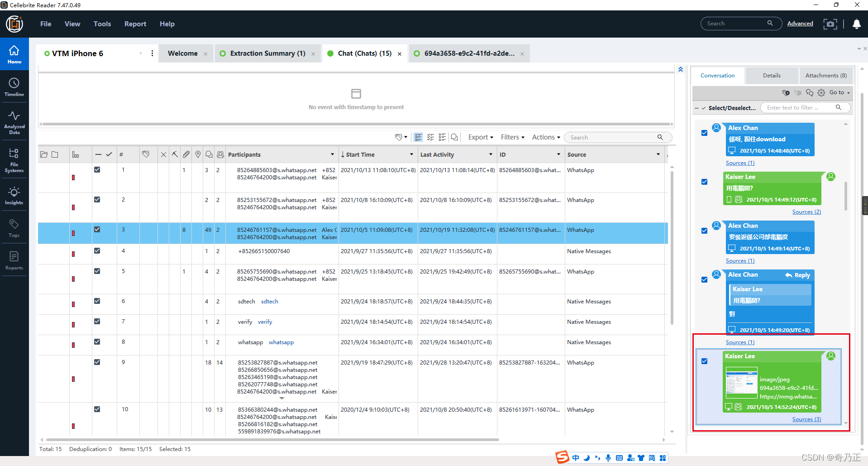This screenshot has width=868, height=466.
Task: Open Source column filter arrow
Action: point(658,154)
